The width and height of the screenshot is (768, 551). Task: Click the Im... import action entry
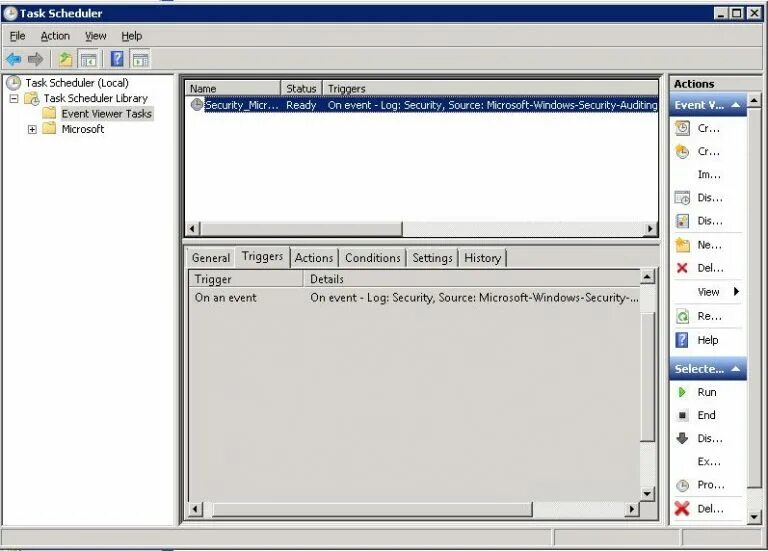tap(709, 175)
